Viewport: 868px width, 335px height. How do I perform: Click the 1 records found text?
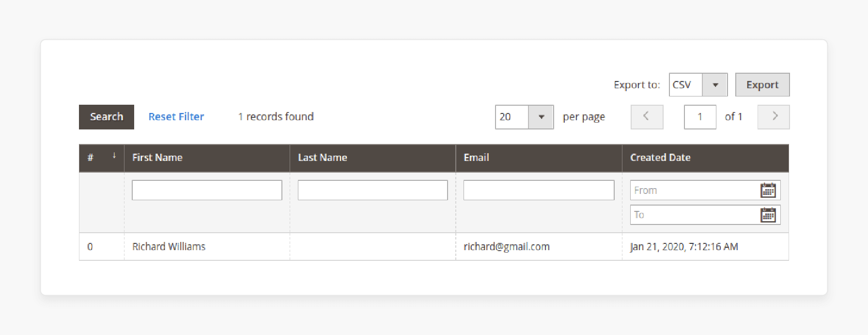(x=276, y=117)
